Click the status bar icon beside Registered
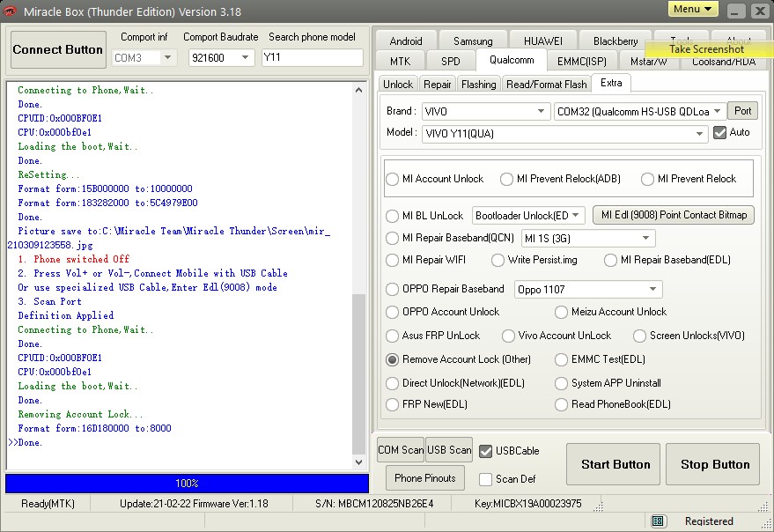The width and height of the screenshot is (774, 532). tap(658, 521)
